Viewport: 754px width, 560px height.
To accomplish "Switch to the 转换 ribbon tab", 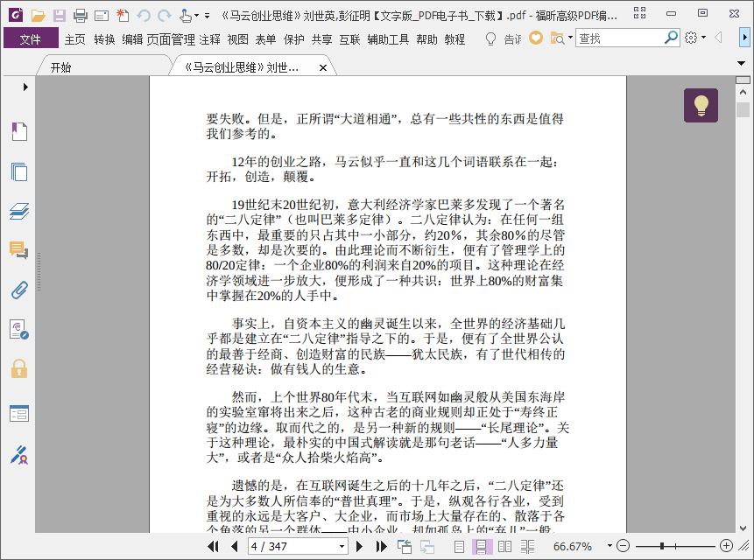I will tap(104, 38).
